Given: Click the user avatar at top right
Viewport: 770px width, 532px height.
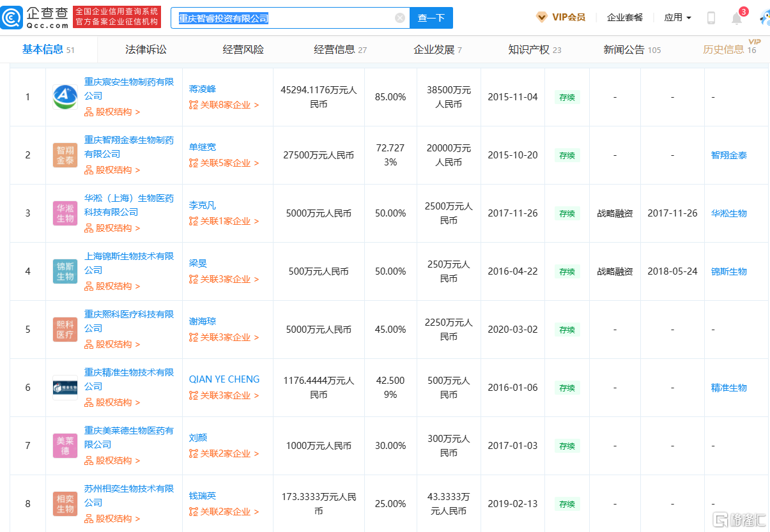Looking at the screenshot, I should 764,18.
